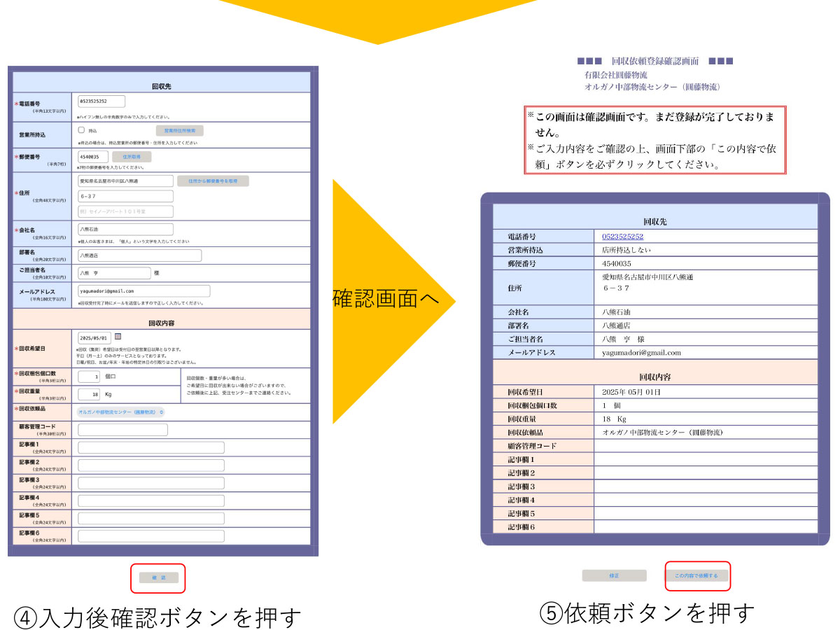Click the 顧客管理コード input field

[122, 430]
